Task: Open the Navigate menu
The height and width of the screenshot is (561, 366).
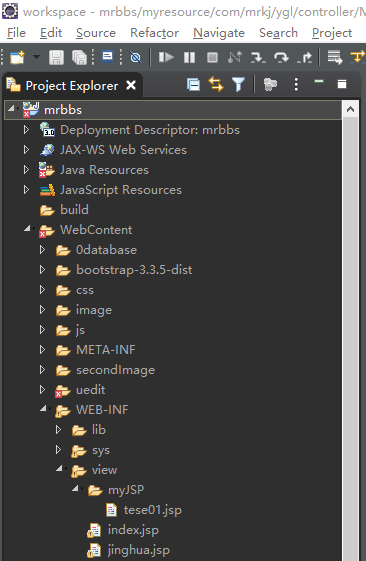Action: pos(219,33)
